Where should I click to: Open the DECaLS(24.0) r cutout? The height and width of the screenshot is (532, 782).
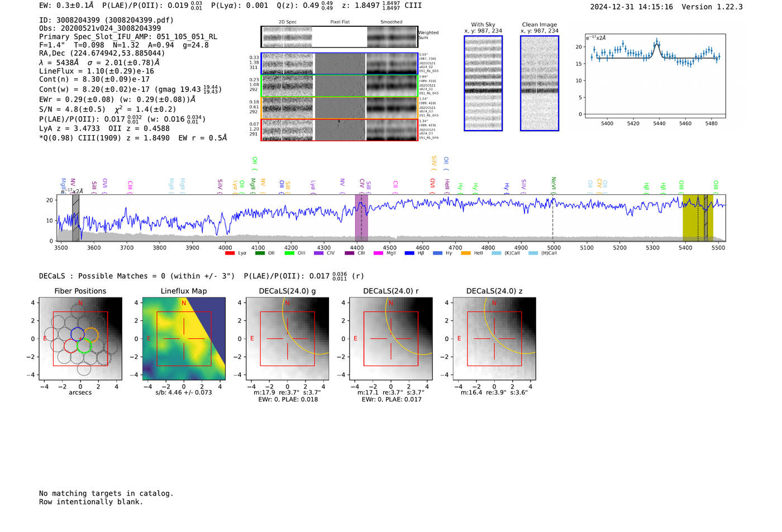point(390,338)
